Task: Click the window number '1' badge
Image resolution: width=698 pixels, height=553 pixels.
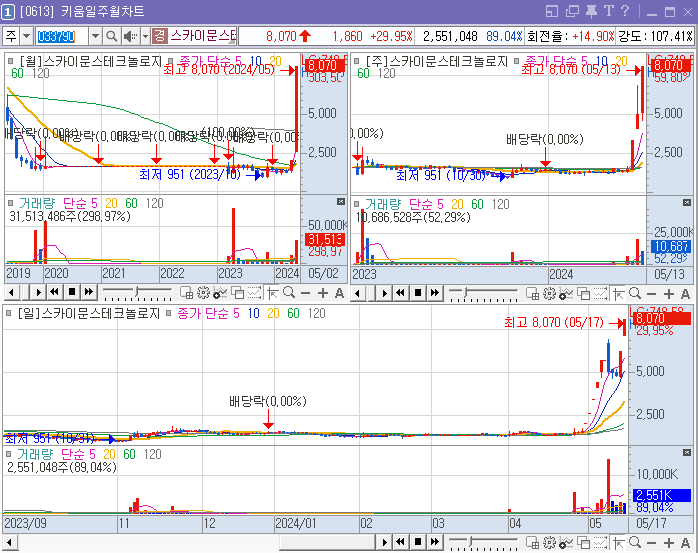Action: coord(8,12)
